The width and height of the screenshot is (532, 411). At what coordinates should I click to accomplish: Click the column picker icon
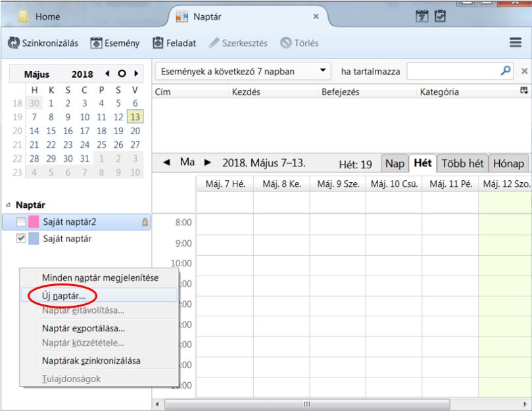[x=524, y=92]
